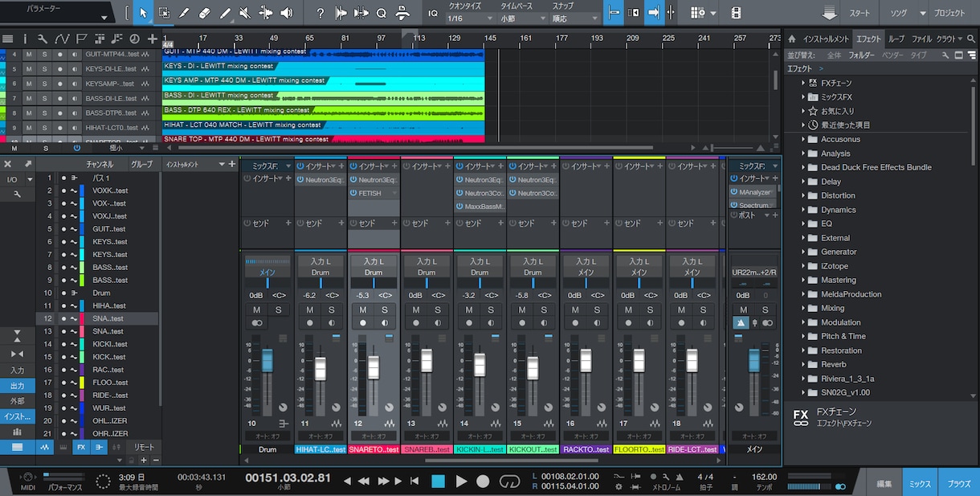Open the video player film icon
Image resolution: width=980 pixels, height=496 pixels.
[736, 13]
